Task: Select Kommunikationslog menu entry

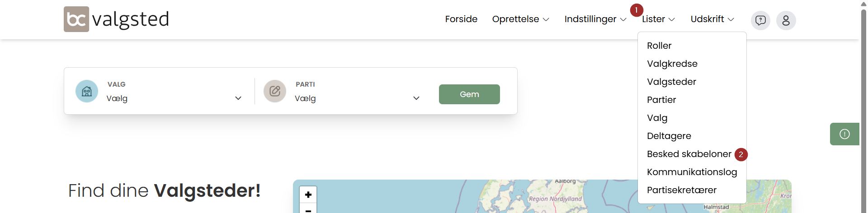Action: (692, 172)
